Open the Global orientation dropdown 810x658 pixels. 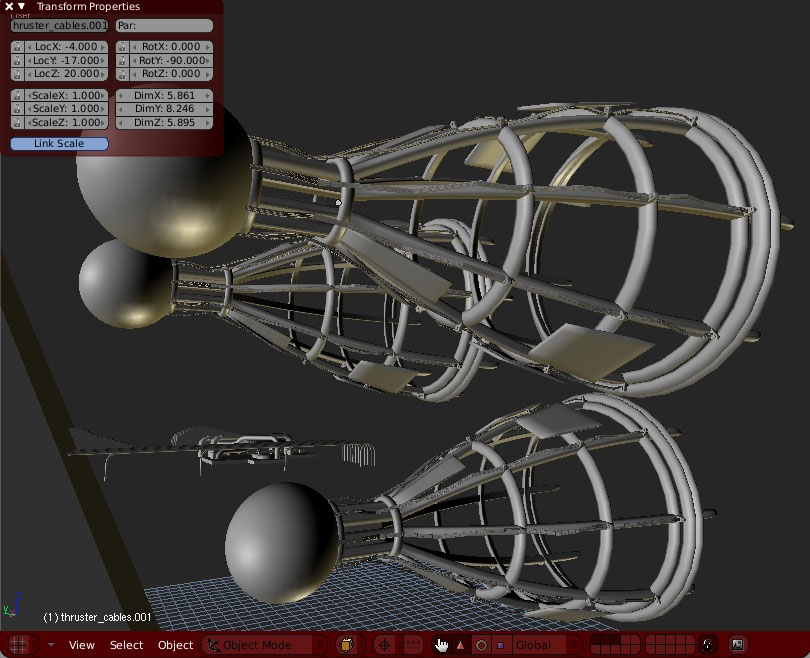pyautogui.click(x=546, y=645)
